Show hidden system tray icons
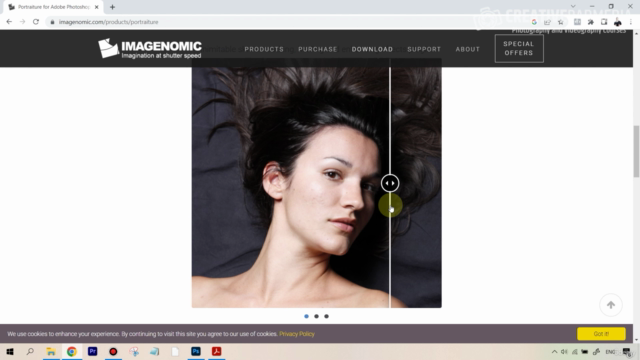The width and height of the screenshot is (640, 360). [x=554, y=352]
